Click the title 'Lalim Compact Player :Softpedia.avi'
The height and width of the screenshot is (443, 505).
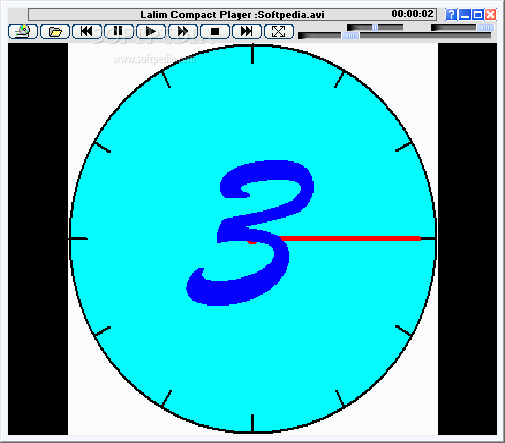[232, 15]
